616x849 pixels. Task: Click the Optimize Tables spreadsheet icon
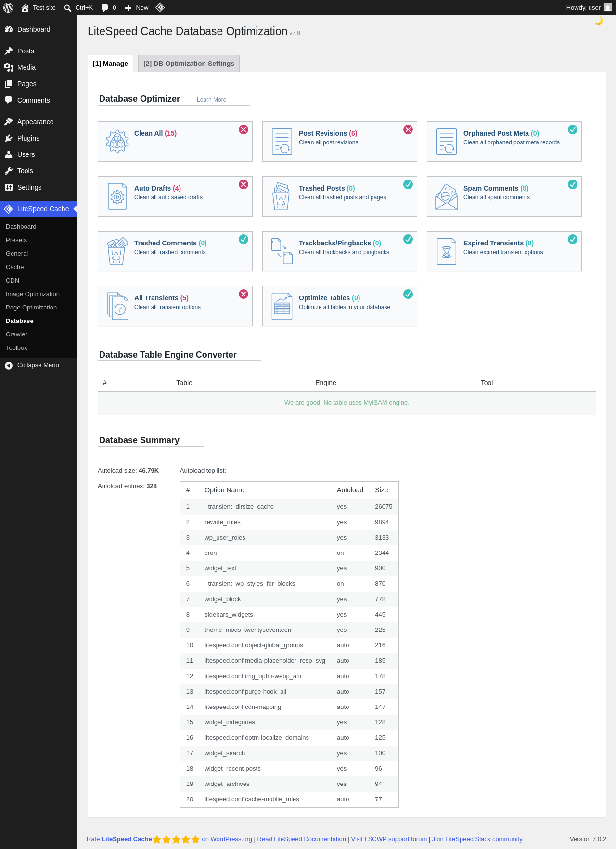pos(282,306)
